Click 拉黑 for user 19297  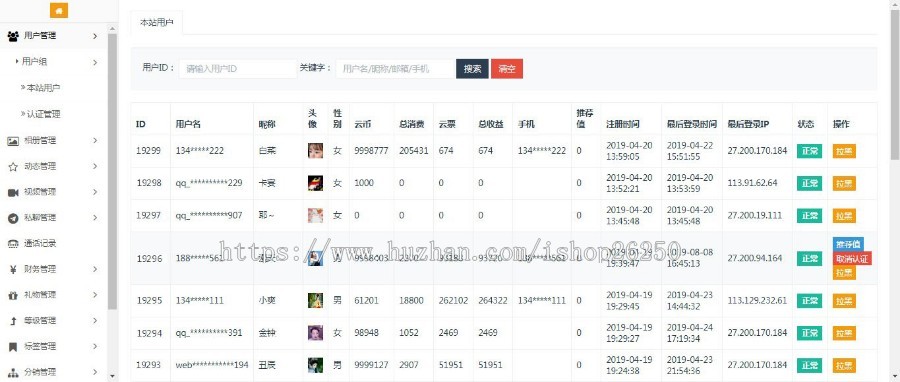[x=844, y=216]
